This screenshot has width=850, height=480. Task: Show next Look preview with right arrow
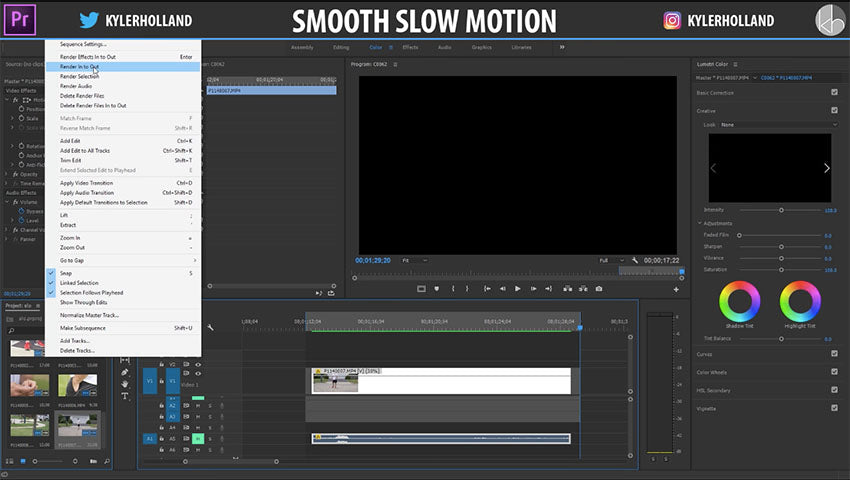[x=826, y=168]
